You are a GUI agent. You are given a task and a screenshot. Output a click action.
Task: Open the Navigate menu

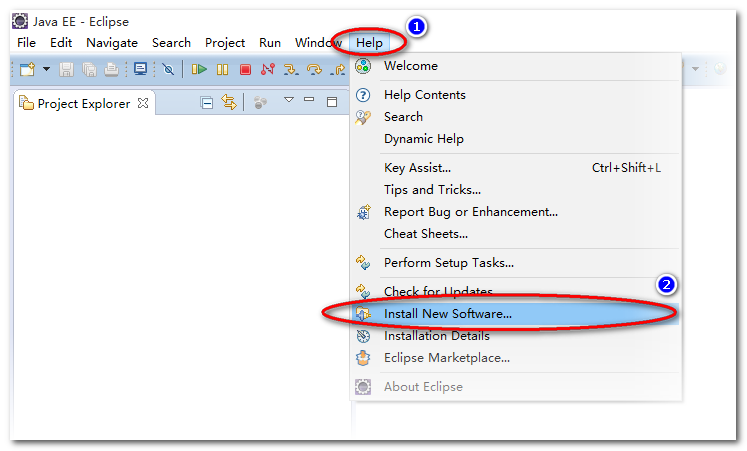(x=112, y=43)
